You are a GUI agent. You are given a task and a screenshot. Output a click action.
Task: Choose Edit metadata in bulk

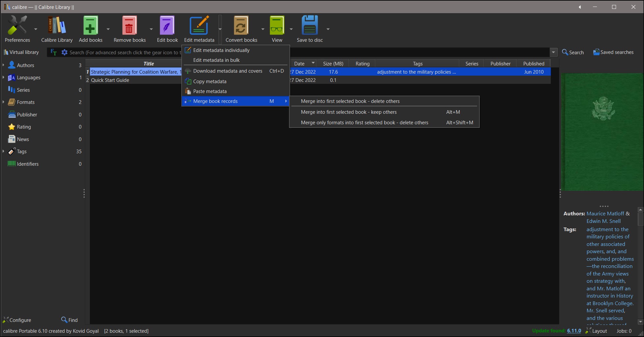(236, 60)
